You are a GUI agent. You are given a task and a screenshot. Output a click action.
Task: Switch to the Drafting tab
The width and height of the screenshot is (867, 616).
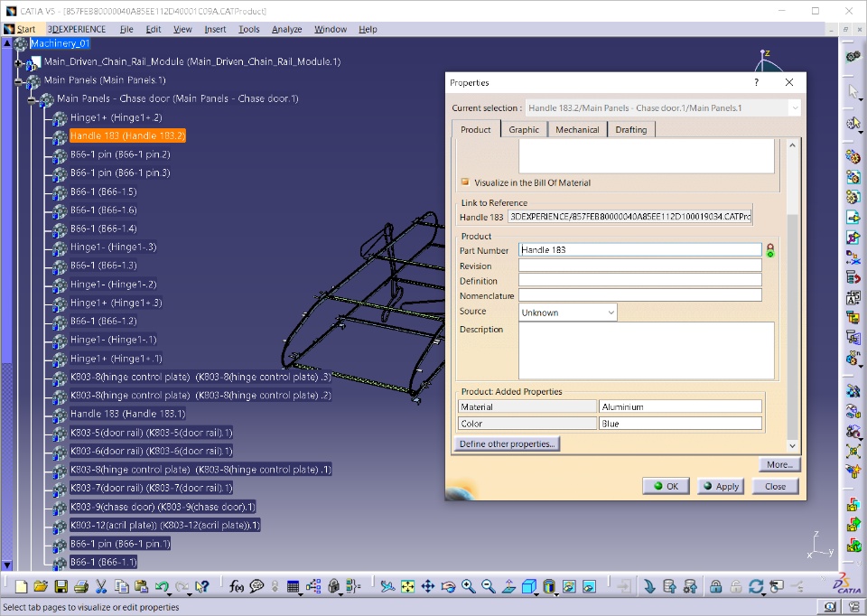click(631, 129)
